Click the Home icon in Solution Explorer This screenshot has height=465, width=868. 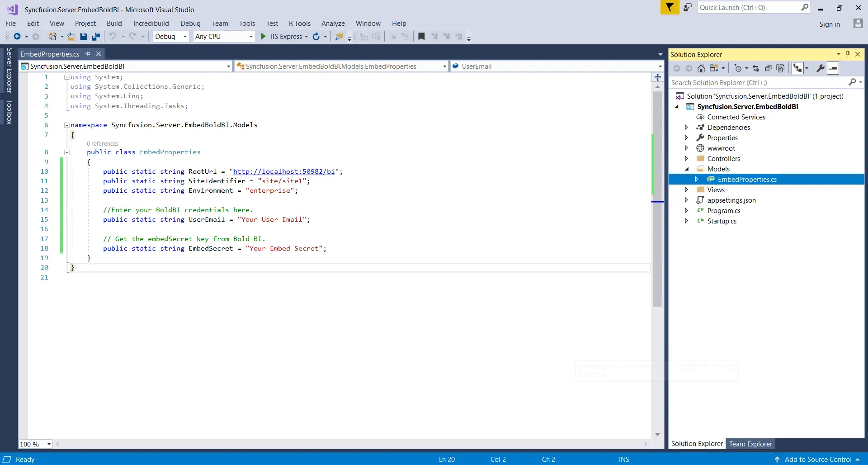point(701,68)
